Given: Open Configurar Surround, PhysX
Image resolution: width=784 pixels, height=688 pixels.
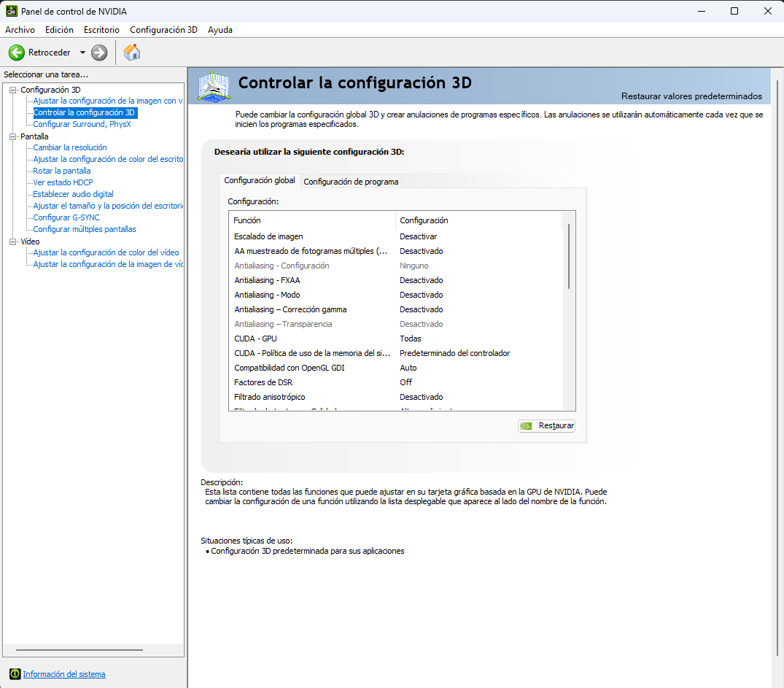Looking at the screenshot, I should click(x=82, y=124).
